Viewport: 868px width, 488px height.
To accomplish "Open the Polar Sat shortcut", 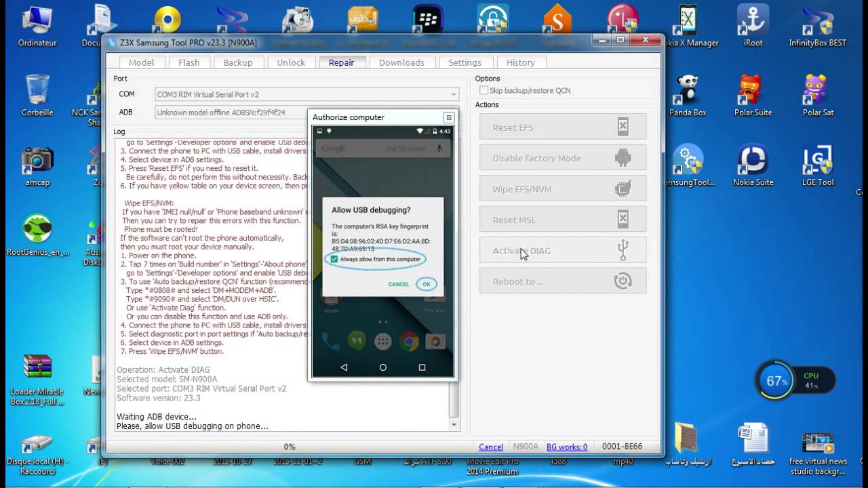I will 818,95.
